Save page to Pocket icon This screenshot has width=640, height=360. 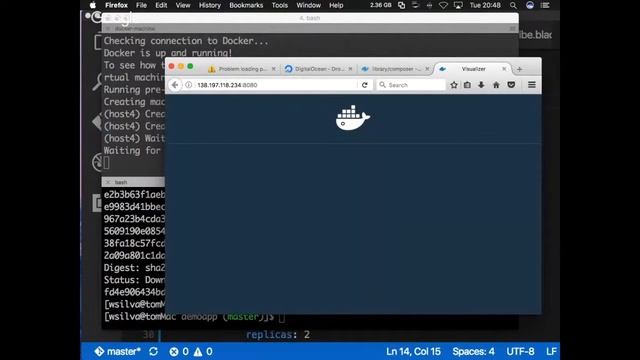511,85
